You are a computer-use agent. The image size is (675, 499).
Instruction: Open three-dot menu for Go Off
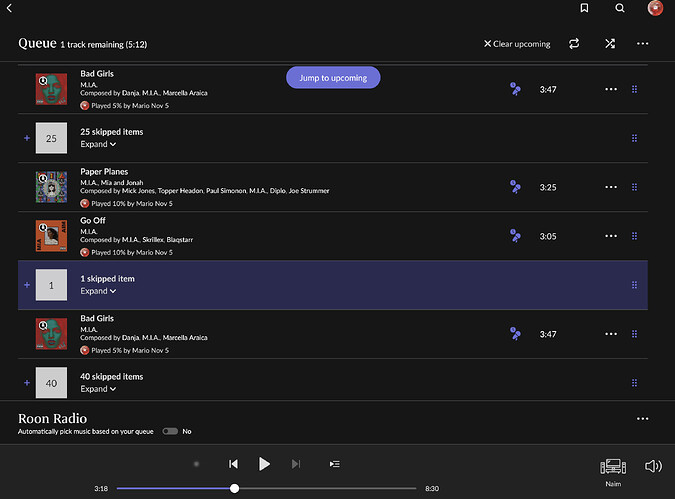[611, 236]
